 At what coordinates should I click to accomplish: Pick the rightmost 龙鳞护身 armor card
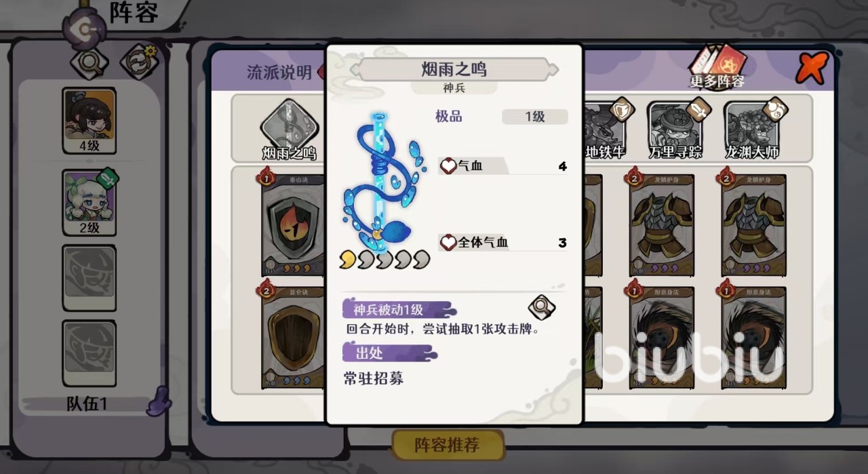tap(753, 222)
